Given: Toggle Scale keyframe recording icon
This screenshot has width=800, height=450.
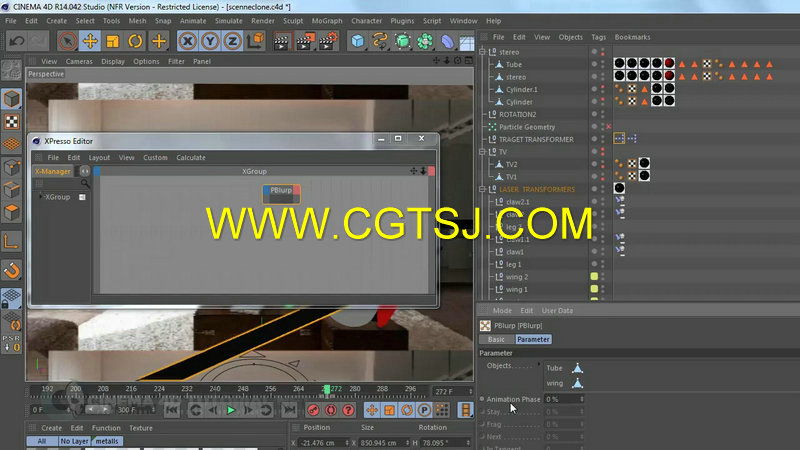Looking at the screenshot, I should (389, 410).
